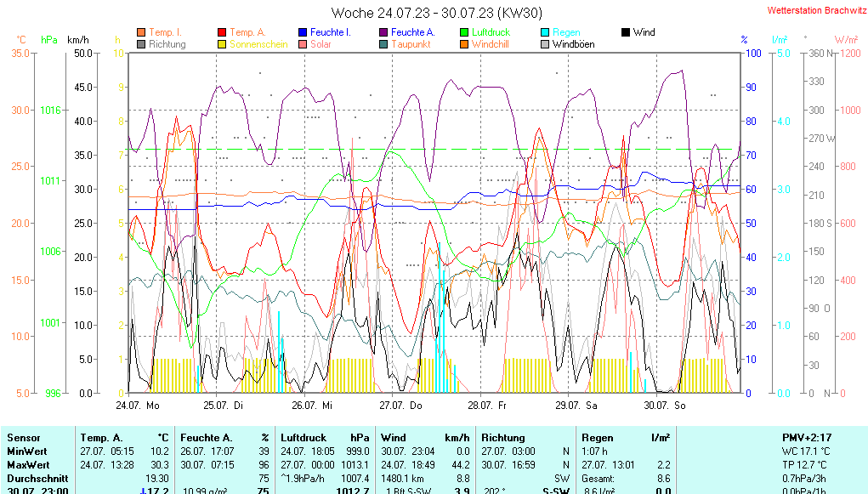Viewport: 868px width, 494px height.
Task: Select the Taupunkt legend label
Action: pyautogui.click(x=411, y=44)
